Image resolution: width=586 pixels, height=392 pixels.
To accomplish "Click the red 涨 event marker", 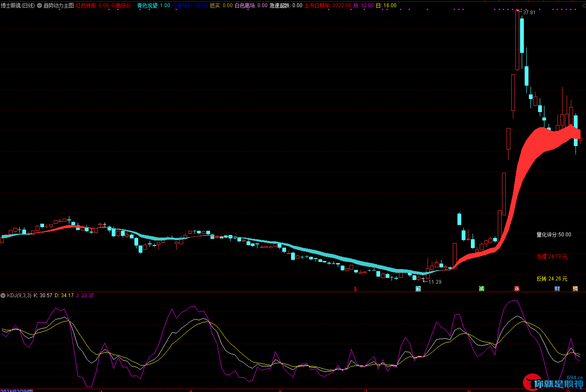I will (517, 289).
